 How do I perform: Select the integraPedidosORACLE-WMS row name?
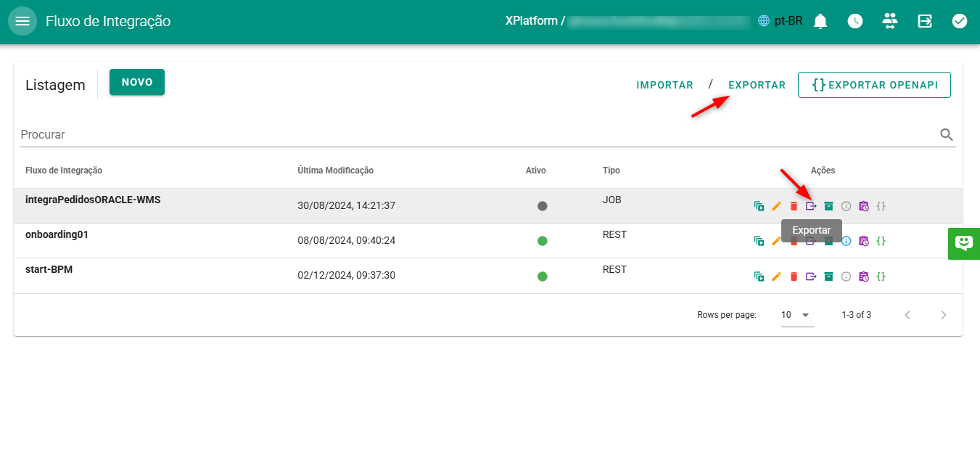(x=93, y=200)
